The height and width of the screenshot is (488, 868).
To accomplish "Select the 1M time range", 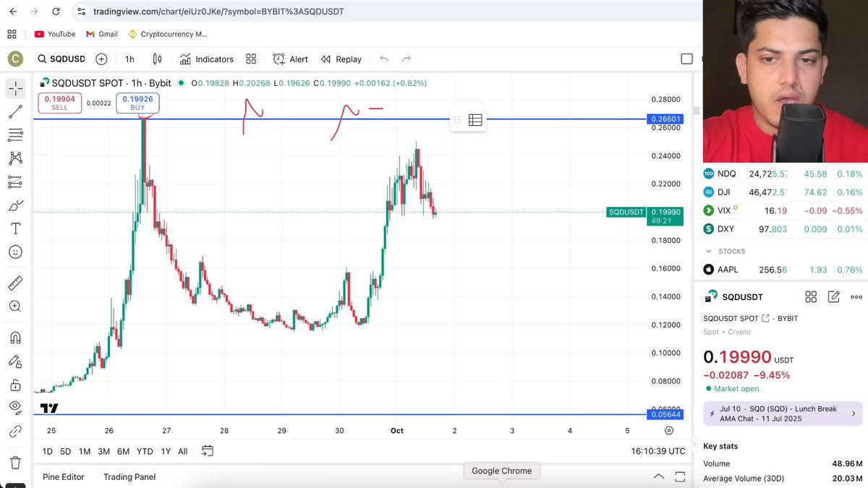I will [x=85, y=451].
